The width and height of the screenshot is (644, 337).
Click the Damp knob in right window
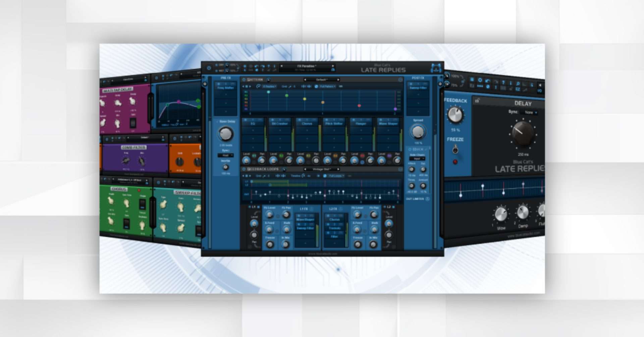click(x=523, y=212)
